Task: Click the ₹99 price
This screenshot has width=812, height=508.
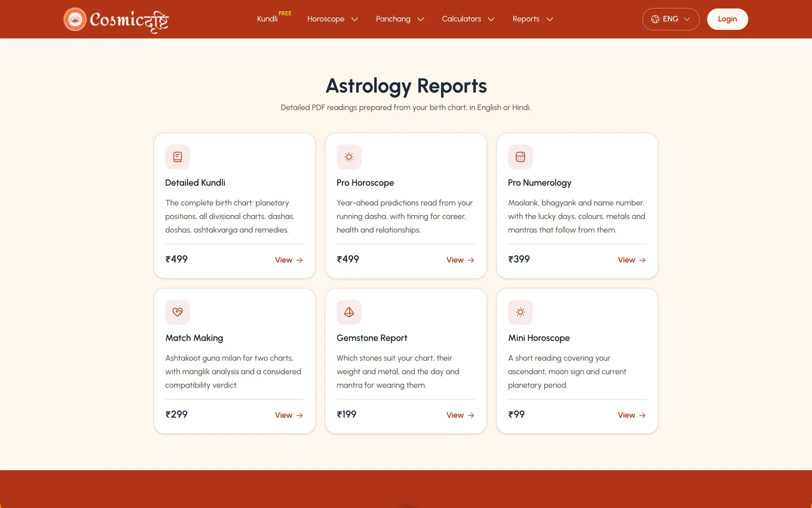Action: (x=517, y=415)
